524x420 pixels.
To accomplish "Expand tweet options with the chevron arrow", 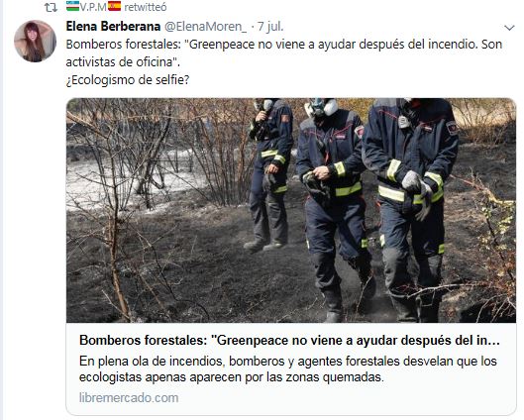I will coord(509,28).
